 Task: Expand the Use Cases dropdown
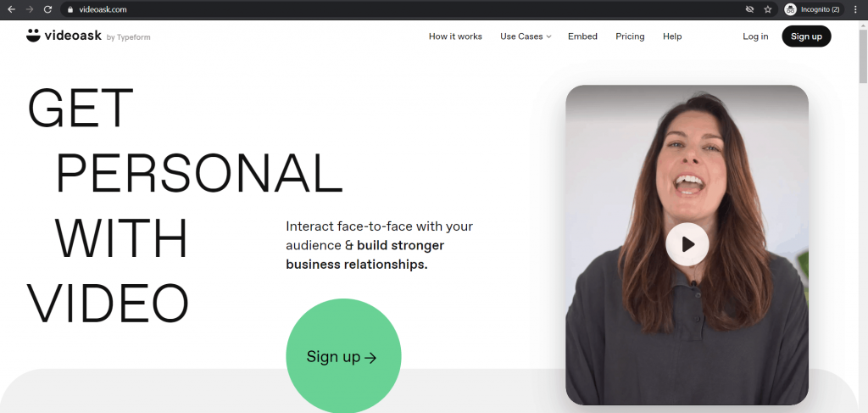click(526, 36)
